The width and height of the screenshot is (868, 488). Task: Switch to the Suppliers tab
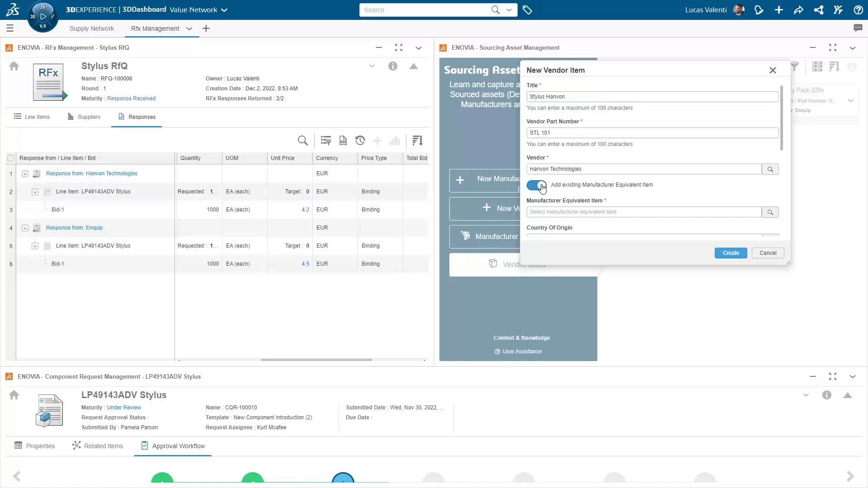(84, 117)
